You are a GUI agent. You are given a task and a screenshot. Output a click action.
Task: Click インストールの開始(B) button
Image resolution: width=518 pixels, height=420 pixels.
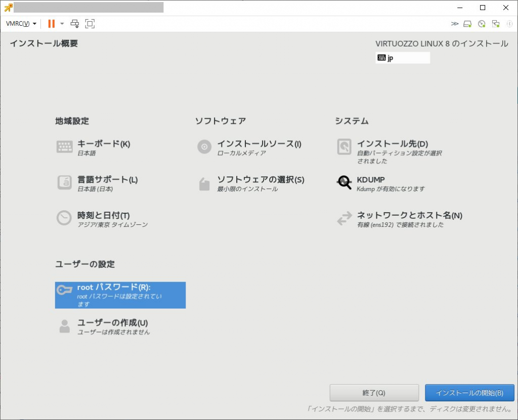[469, 393]
